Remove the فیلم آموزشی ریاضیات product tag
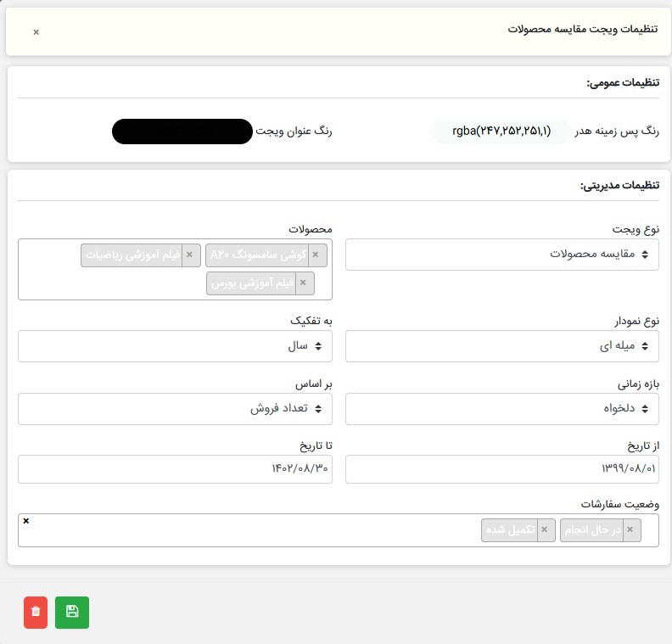672x644 pixels. pyautogui.click(x=189, y=255)
